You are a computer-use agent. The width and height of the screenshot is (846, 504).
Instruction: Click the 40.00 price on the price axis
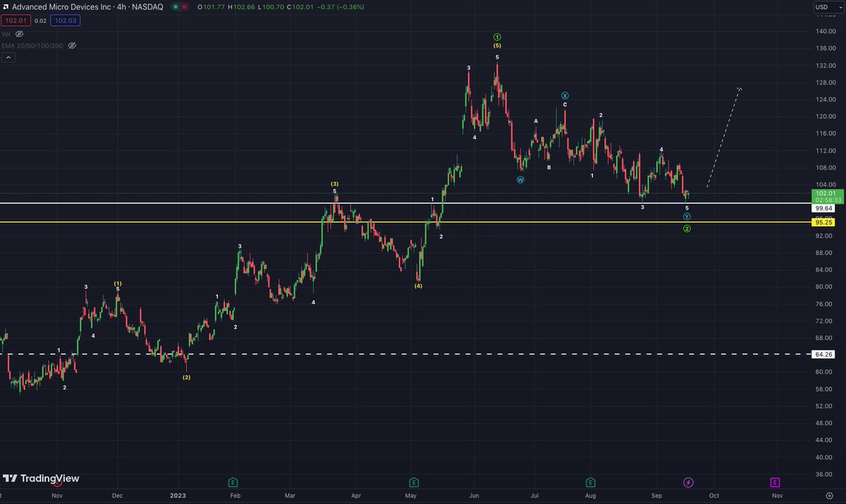[x=826, y=457]
